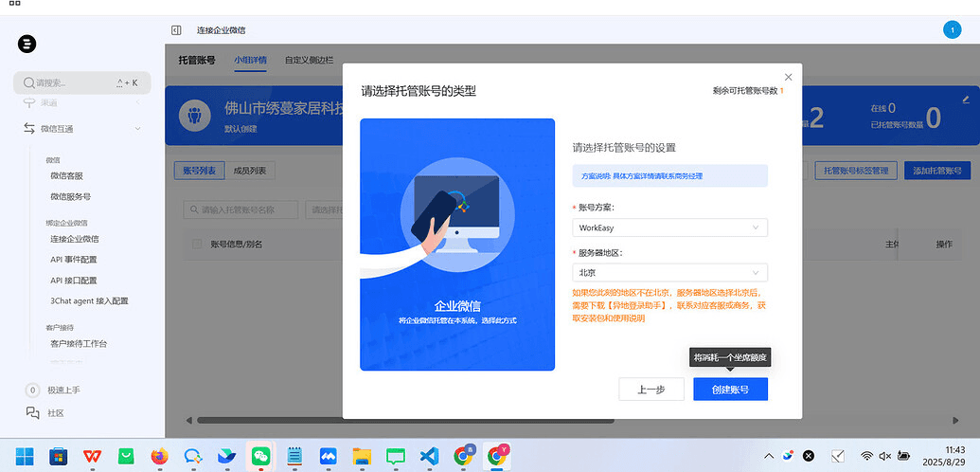Open 微信服务号 in the sidebar
This screenshot has height=472, width=980.
click(x=71, y=196)
